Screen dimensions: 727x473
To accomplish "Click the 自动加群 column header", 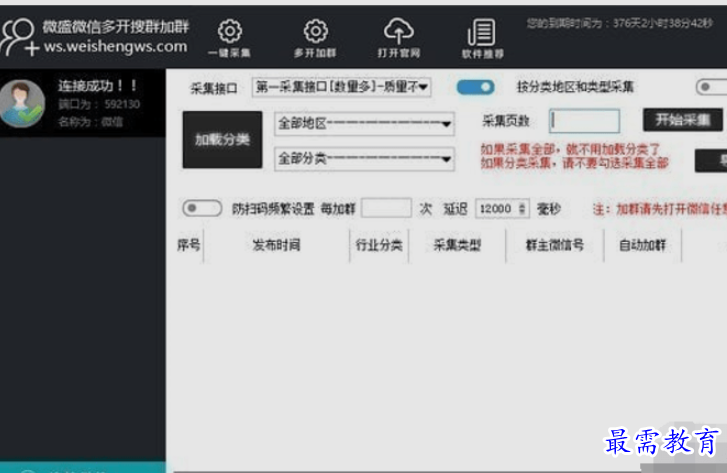I will (x=643, y=245).
